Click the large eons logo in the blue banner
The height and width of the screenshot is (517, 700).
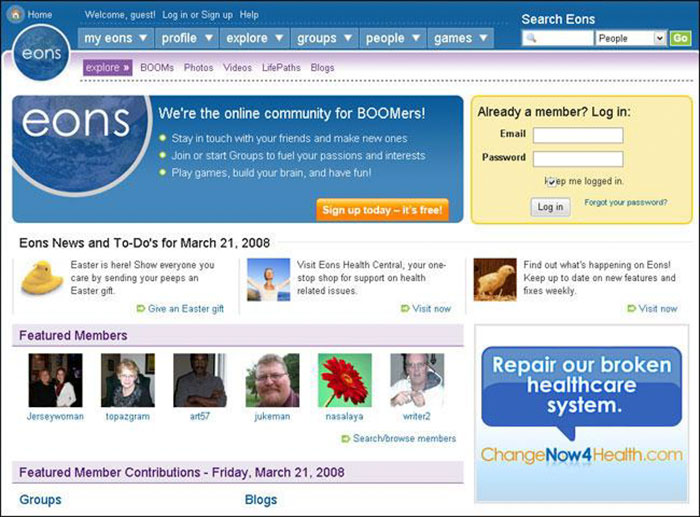80,145
